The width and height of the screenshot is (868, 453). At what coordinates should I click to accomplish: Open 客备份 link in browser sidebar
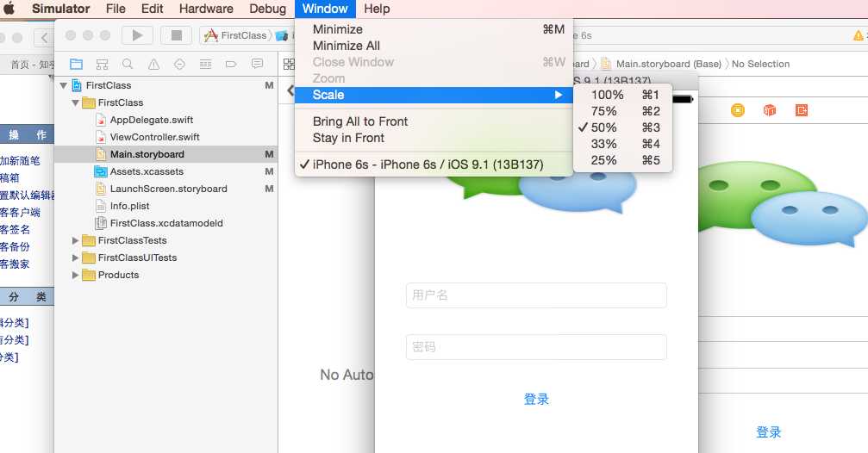15,246
